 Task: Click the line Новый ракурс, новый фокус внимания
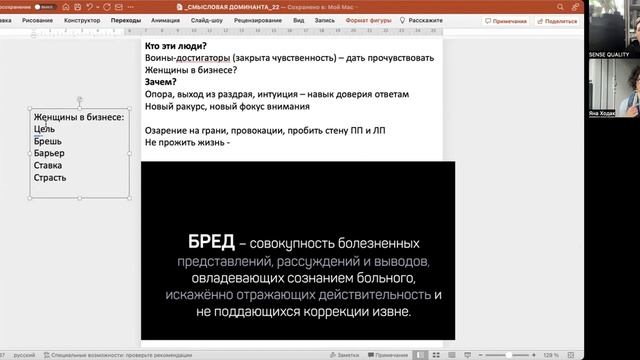(x=227, y=107)
